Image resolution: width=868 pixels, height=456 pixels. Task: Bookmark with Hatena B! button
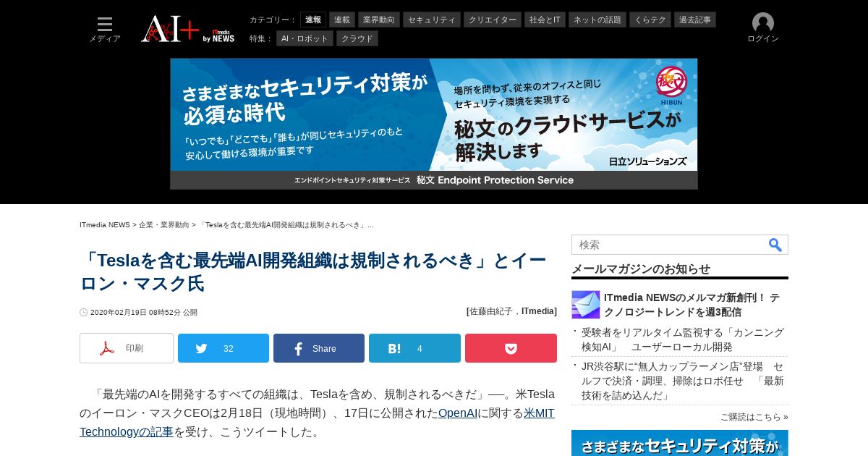click(414, 348)
